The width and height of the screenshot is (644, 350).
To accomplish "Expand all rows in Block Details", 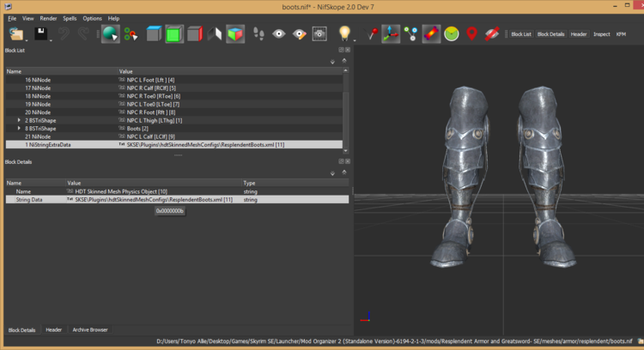I will click(x=332, y=173).
